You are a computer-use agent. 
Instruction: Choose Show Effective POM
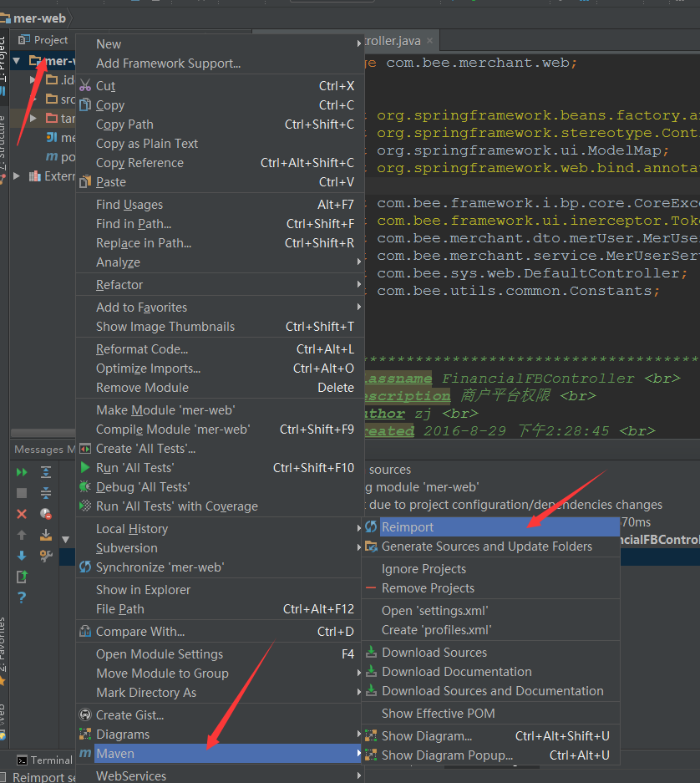click(x=491, y=713)
